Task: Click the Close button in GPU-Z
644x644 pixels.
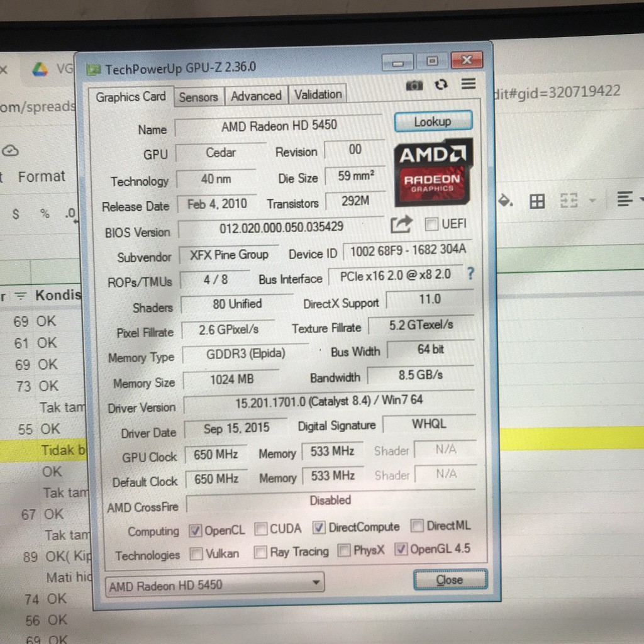Action: coord(450,579)
